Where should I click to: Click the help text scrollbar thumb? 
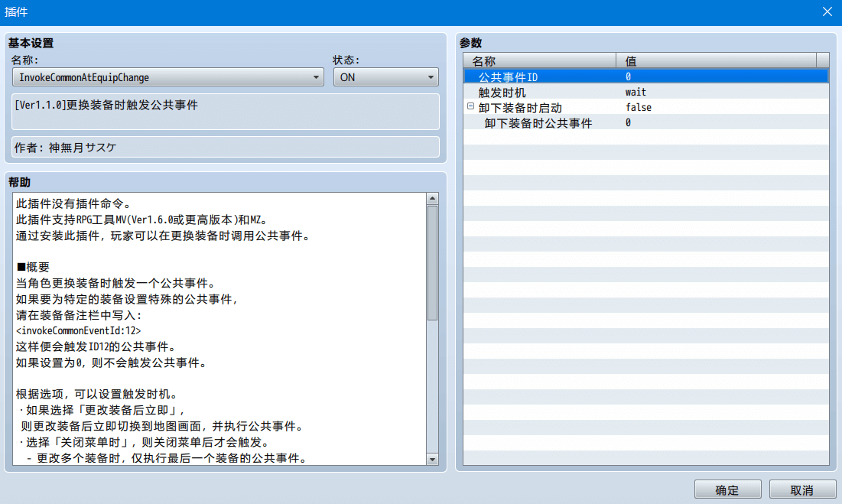pyautogui.click(x=432, y=262)
